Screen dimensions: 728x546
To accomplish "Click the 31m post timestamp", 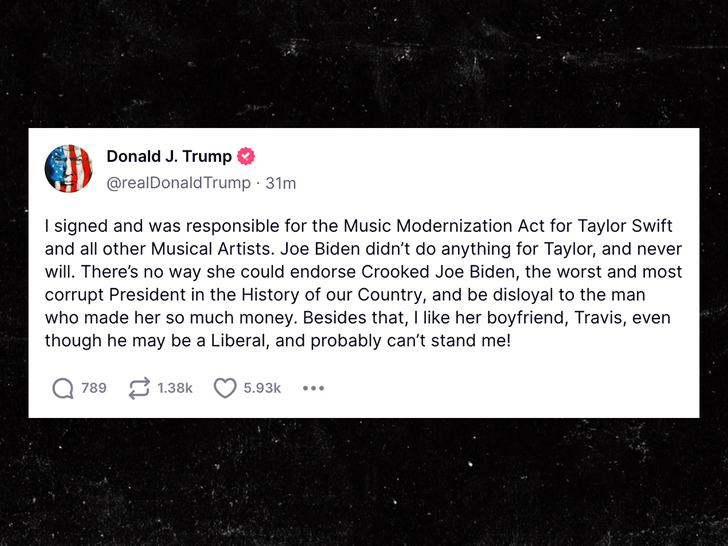I will 280,183.
